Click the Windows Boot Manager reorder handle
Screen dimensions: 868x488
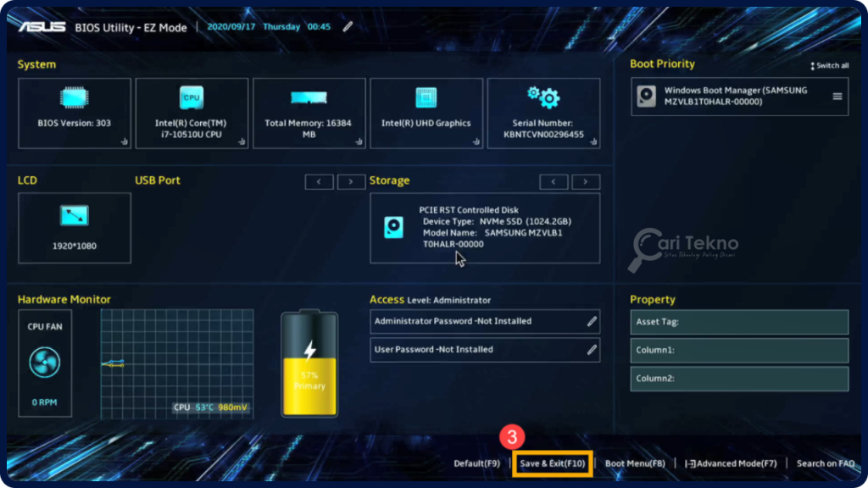[x=837, y=97]
